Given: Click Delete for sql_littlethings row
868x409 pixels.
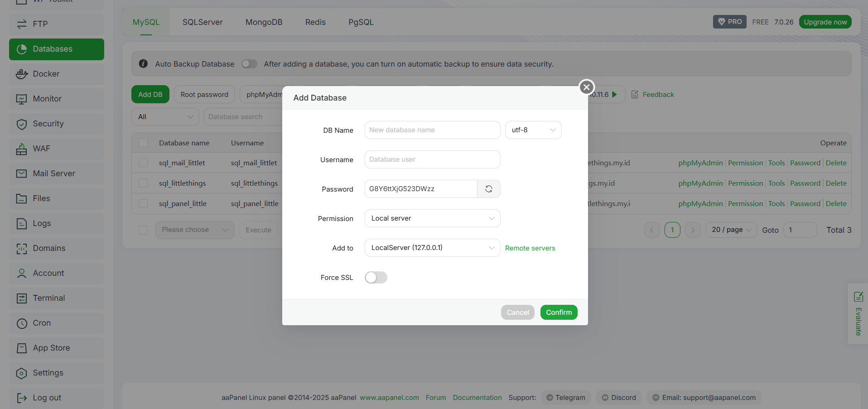Looking at the screenshot, I should pyautogui.click(x=836, y=183).
